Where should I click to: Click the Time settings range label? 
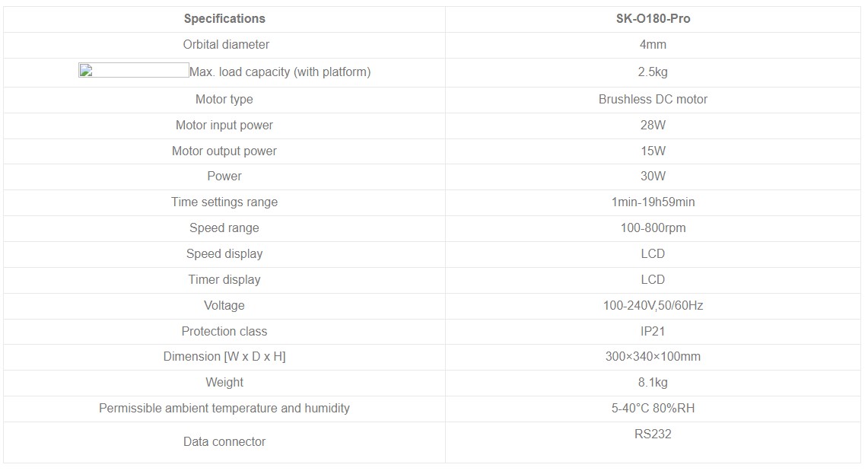(224, 202)
